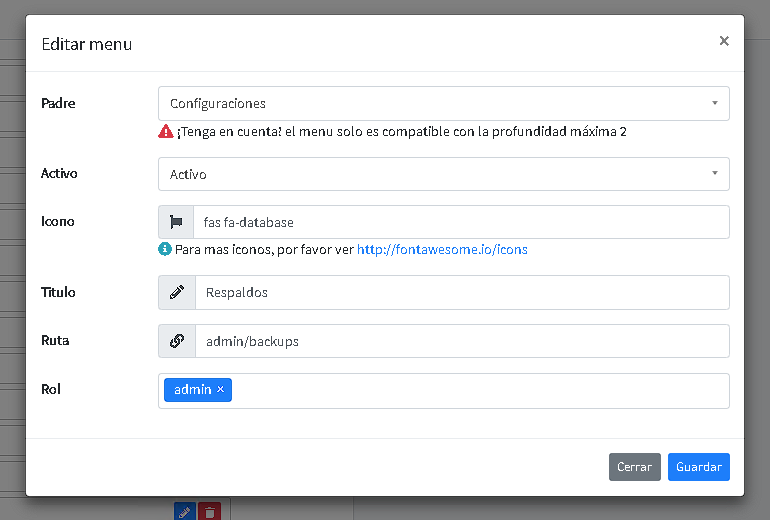Open the Padre dropdown showing Configuraciones

(443, 103)
